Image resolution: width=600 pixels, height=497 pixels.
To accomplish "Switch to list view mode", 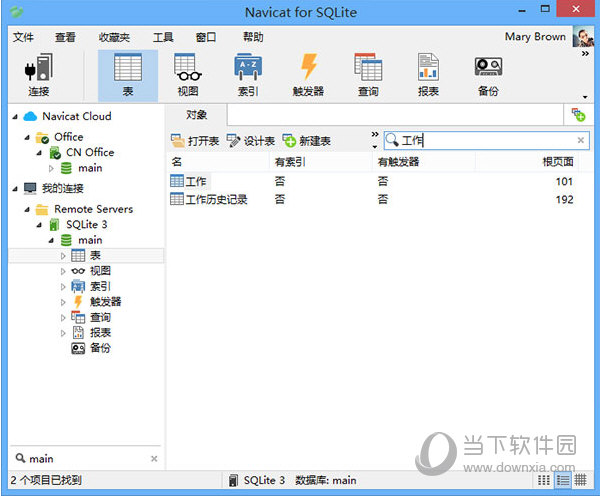I will tap(562, 480).
